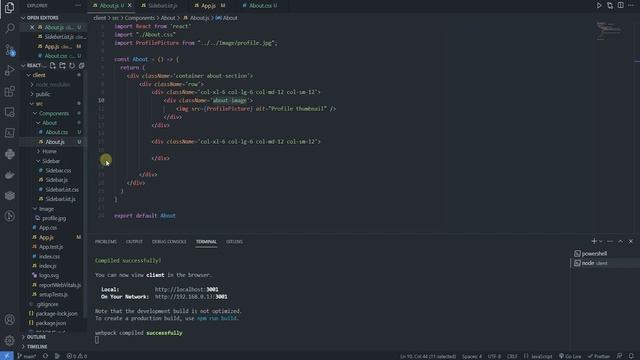This screenshot has width=640, height=360.
Task: Open the remote window status bar button
Action: pos(7,356)
